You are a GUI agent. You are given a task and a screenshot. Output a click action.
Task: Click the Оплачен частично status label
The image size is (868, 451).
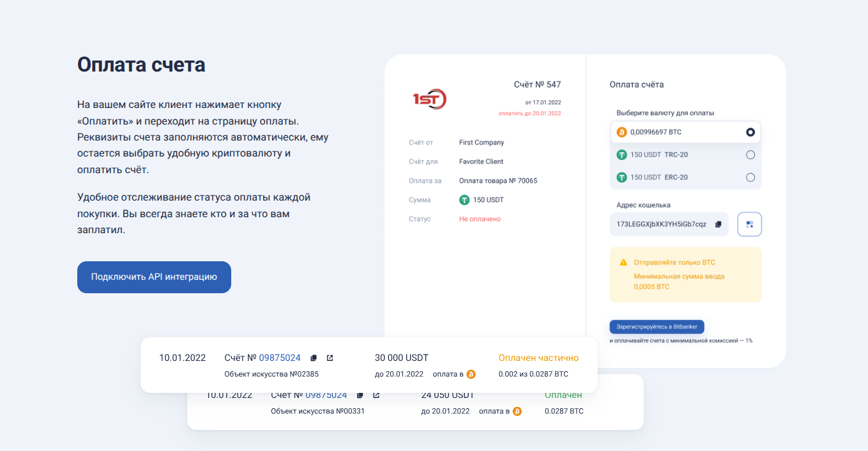[x=538, y=358]
